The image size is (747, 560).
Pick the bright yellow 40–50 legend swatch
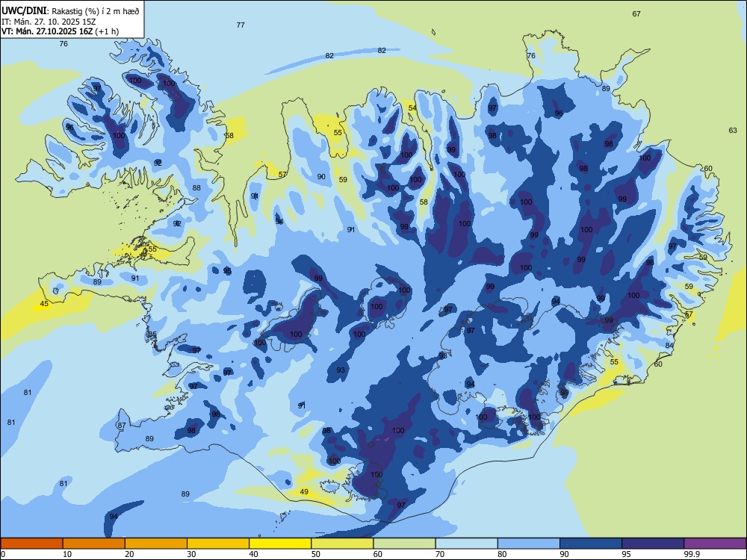pos(280,544)
